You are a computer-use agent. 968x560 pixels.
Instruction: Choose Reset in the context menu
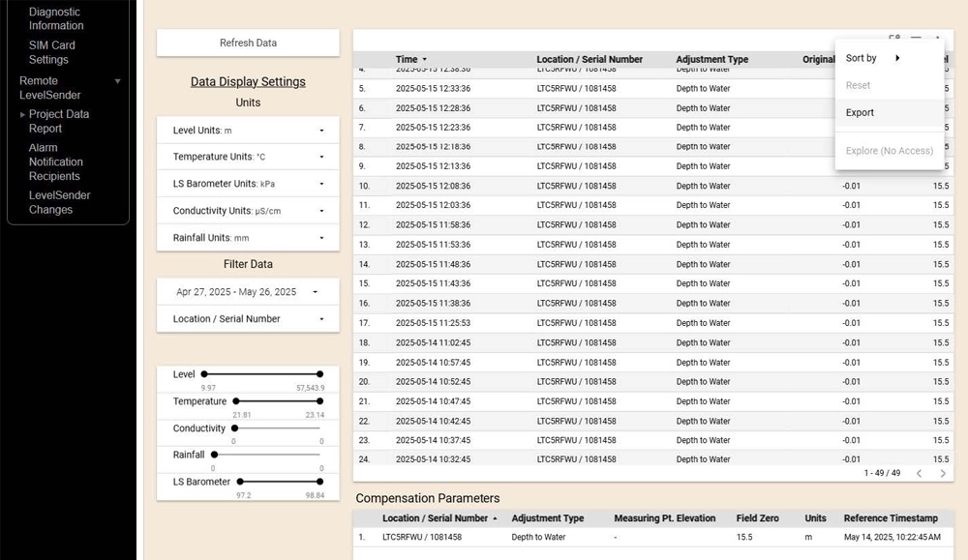[858, 85]
